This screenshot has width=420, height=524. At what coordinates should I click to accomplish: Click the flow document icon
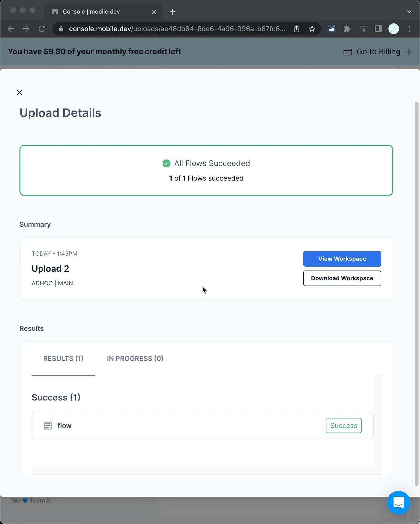(x=48, y=426)
